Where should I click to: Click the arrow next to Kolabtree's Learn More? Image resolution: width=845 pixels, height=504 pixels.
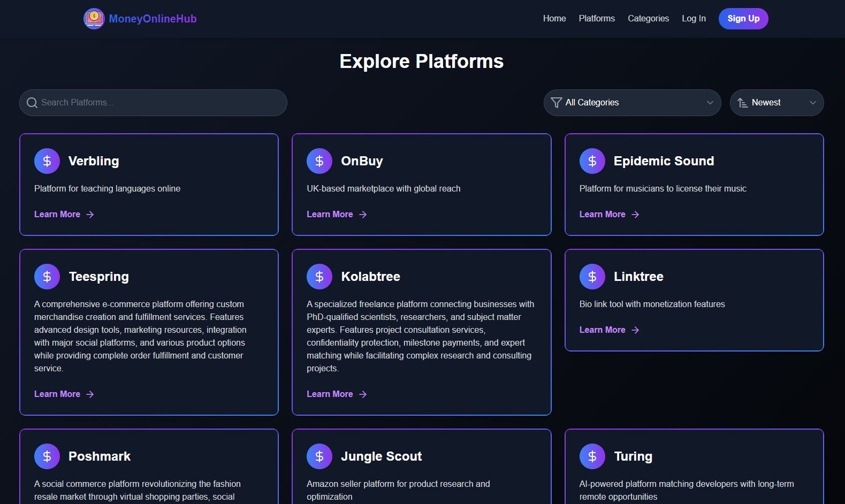[363, 394]
